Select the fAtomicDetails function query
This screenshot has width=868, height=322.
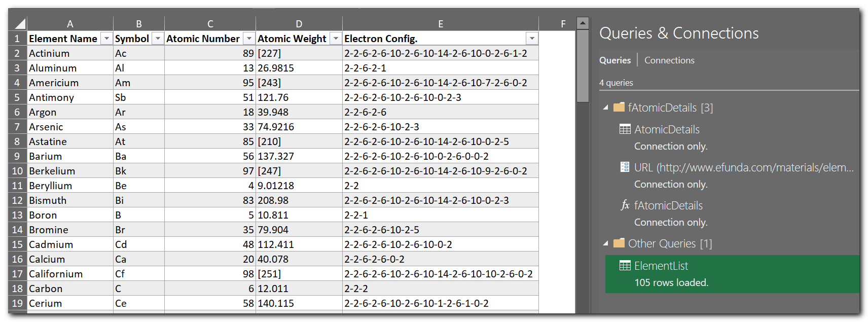pos(733,213)
